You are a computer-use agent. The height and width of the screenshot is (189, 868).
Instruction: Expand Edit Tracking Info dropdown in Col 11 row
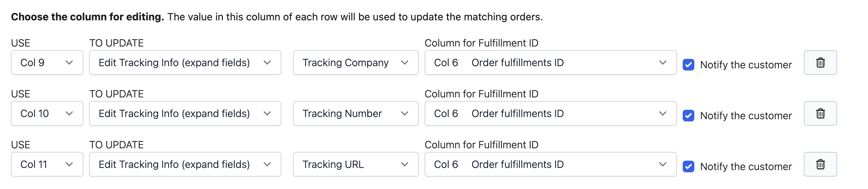(x=185, y=164)
